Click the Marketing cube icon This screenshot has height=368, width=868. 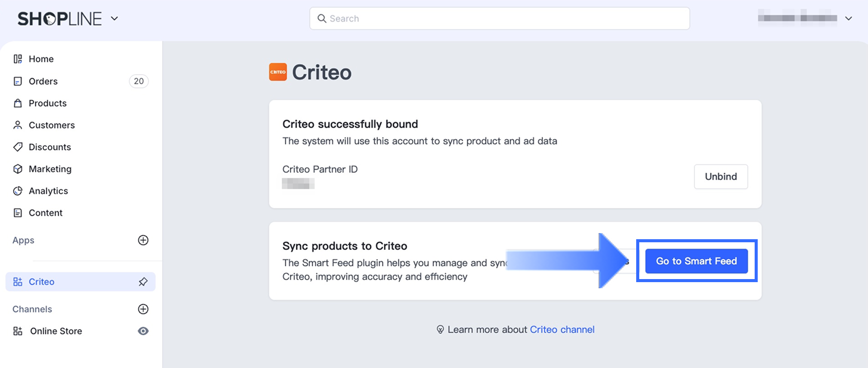(x=18, y=169)
